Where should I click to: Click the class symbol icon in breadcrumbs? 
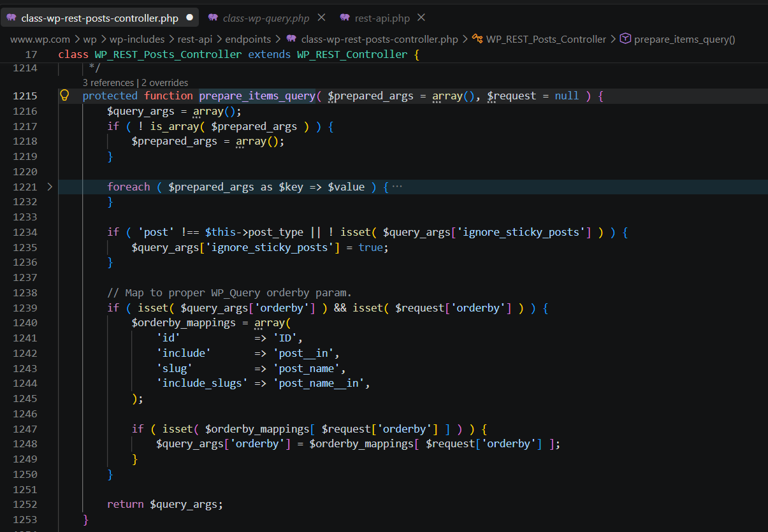(478, 39)
